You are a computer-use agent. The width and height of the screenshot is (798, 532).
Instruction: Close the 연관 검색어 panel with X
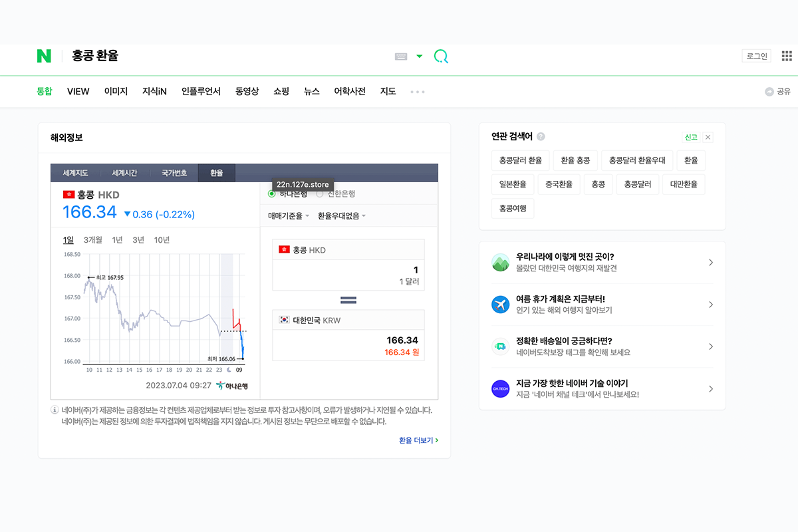(708, 137)
